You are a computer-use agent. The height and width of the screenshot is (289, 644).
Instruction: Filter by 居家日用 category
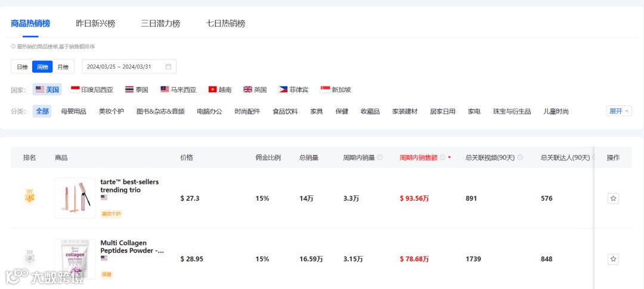coord(442,111)
